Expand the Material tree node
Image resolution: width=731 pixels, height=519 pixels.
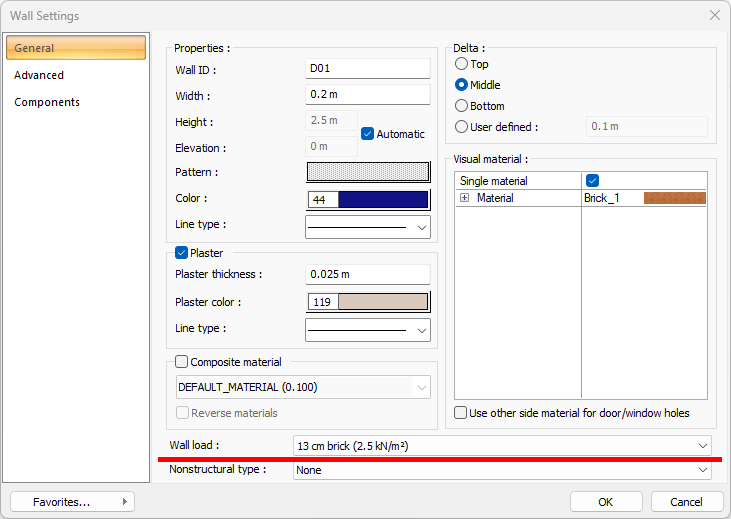[465, 198]
